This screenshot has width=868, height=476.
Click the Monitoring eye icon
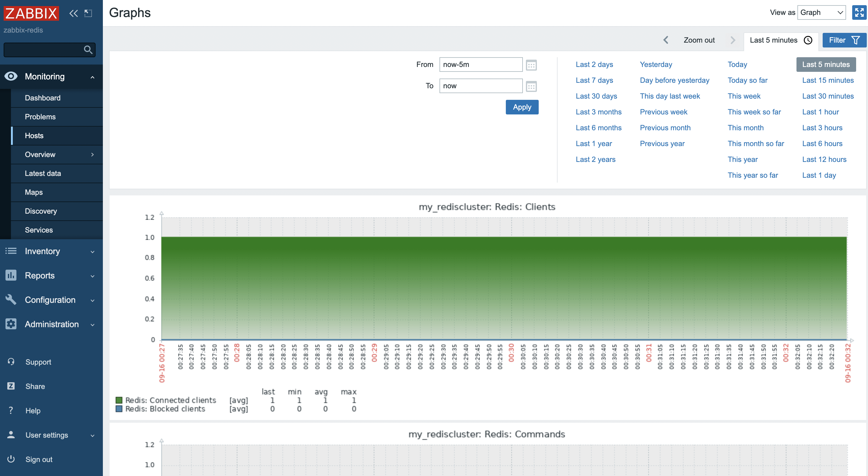coord(11,75)
